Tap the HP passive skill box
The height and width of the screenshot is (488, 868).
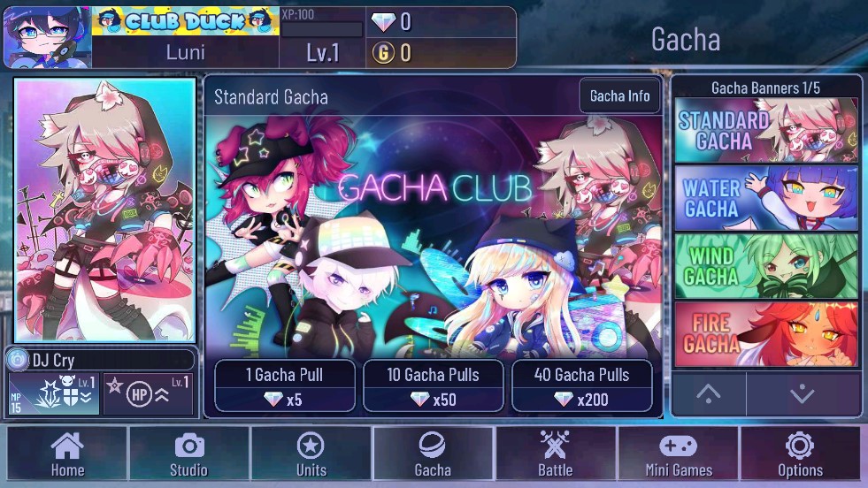[149, 394]
